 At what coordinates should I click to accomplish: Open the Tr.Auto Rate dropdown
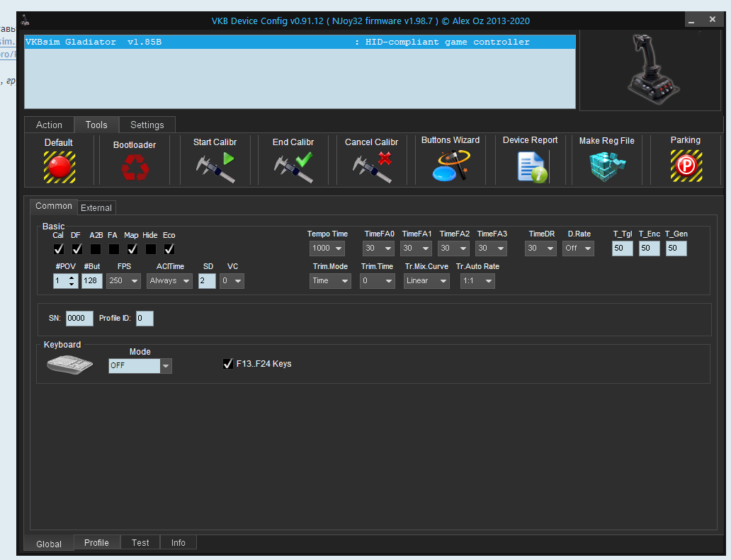(x=478, y=281)
